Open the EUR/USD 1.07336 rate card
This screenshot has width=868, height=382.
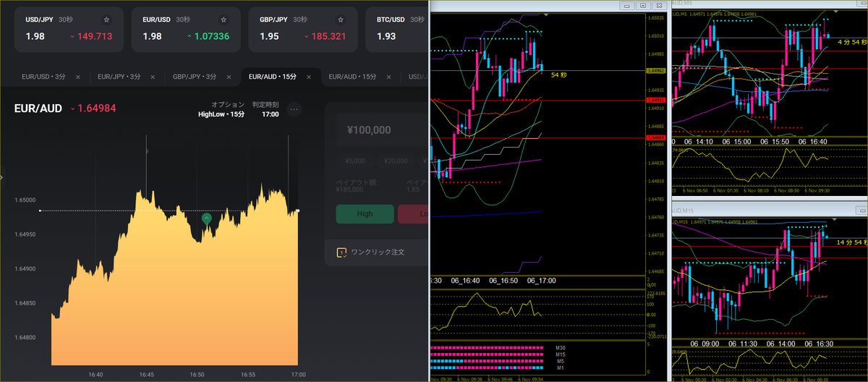(187, 30)
